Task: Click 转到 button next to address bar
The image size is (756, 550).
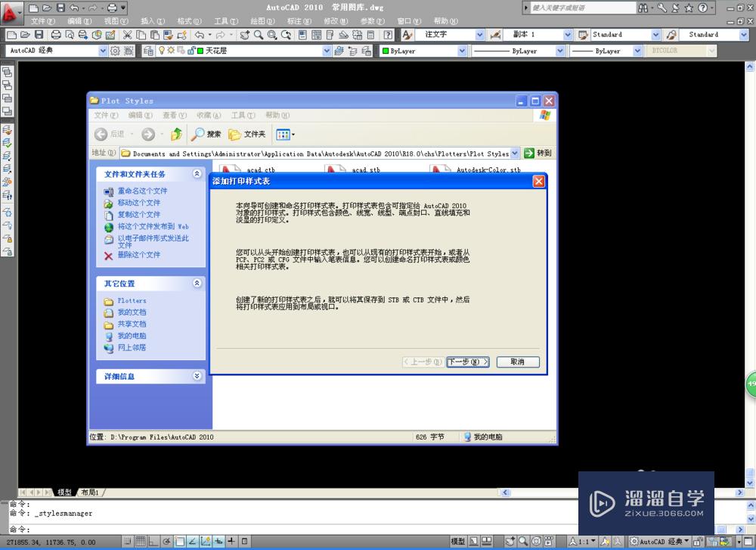Action: click(538, 153)
